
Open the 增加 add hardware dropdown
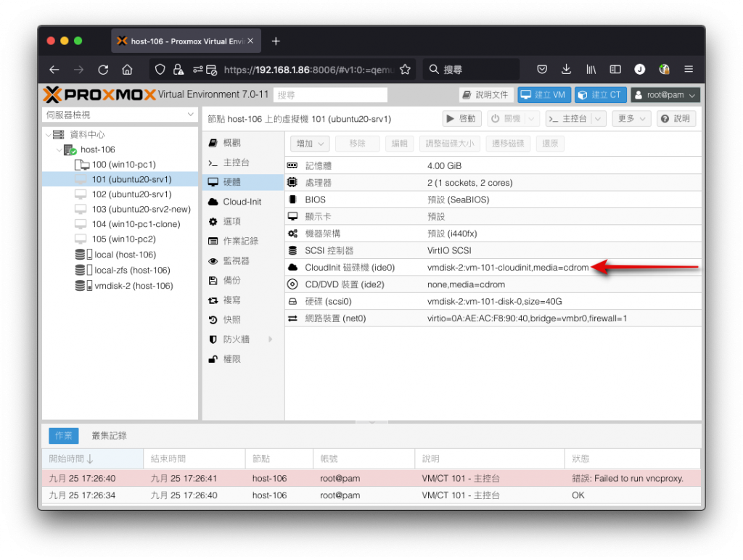309,144
